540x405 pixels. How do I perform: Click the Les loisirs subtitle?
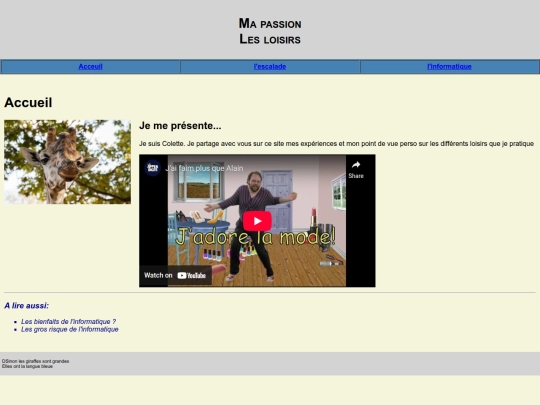[x=270, y=39]
